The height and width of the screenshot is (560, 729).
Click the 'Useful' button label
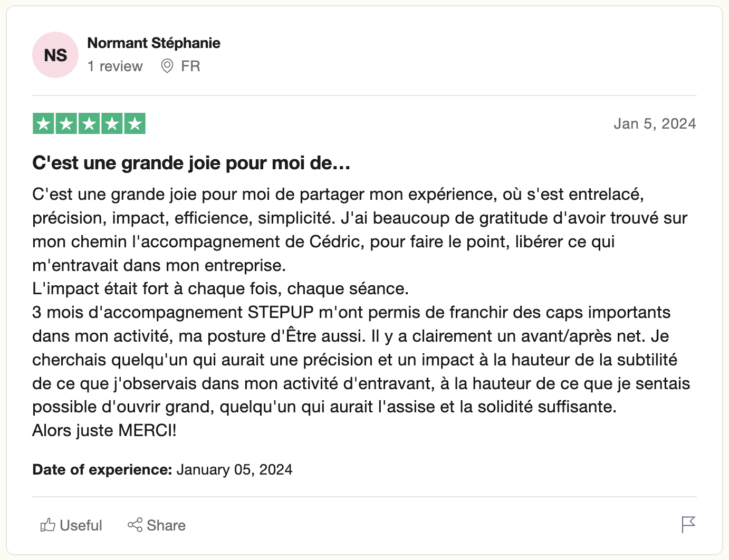(81, 526)
